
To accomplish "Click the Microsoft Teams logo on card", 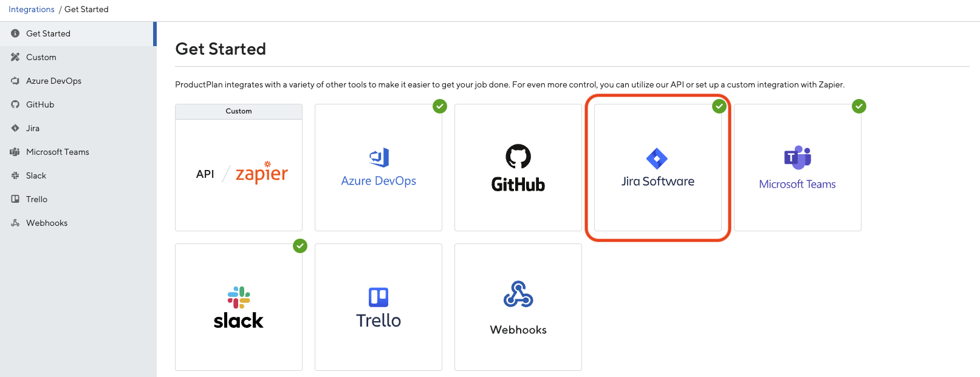I will pyautogui.click(x=798, y=157).
